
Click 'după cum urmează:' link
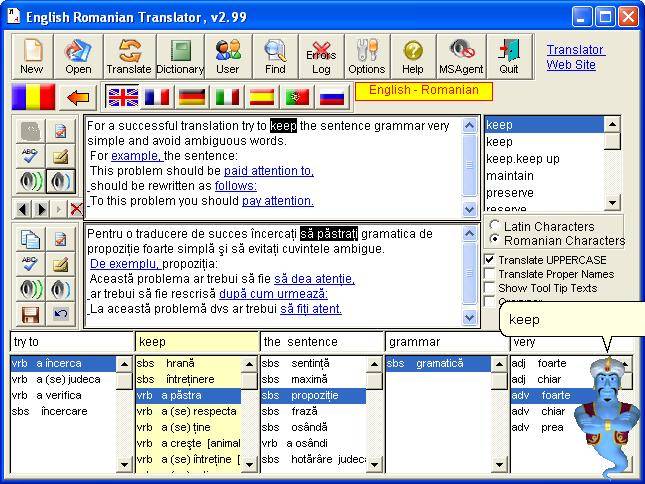click(x=273, y=294)
